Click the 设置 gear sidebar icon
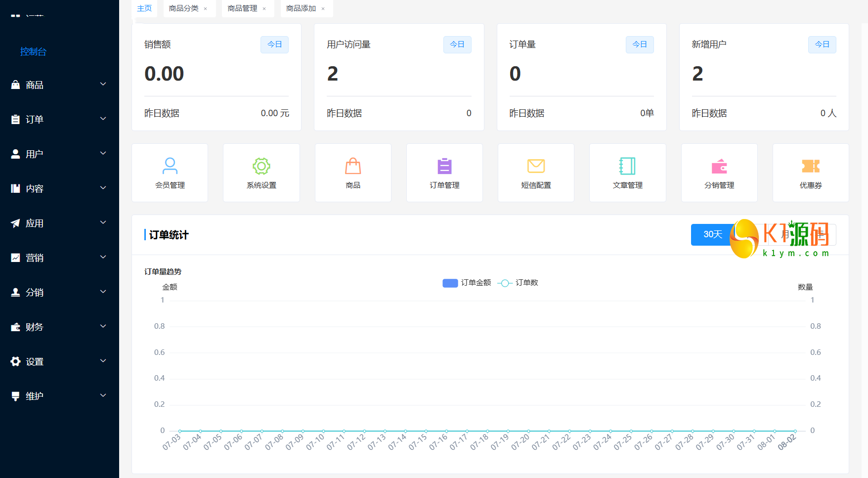The width and height of the screenshot is (868, 478). pos(15,361)
